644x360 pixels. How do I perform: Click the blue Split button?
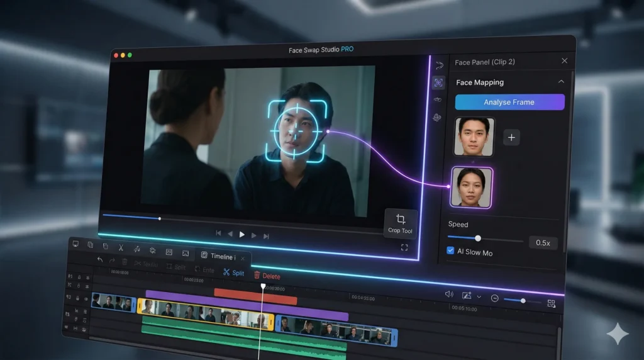pyautogui.click(x=234, y=273)
